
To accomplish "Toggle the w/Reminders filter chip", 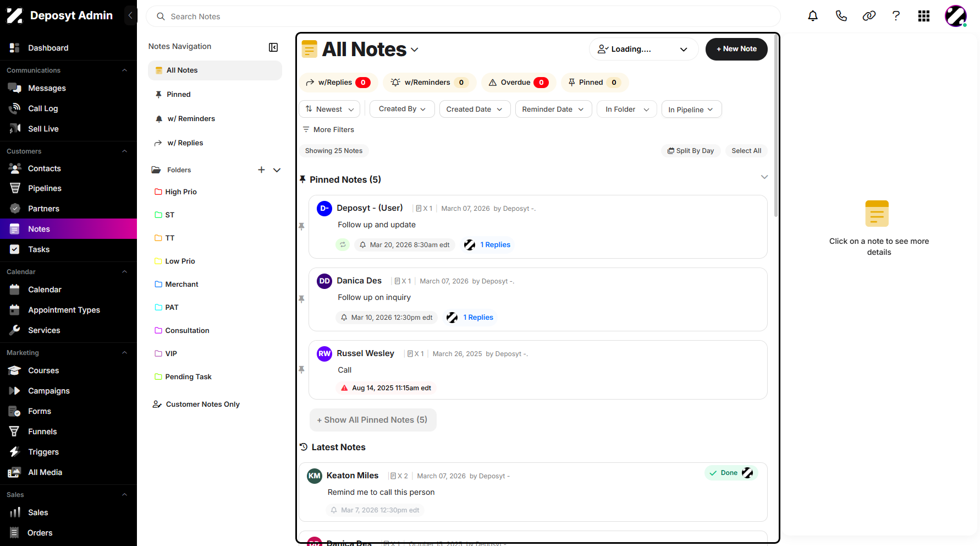I will pyautogui.click(x=430, y=83).
